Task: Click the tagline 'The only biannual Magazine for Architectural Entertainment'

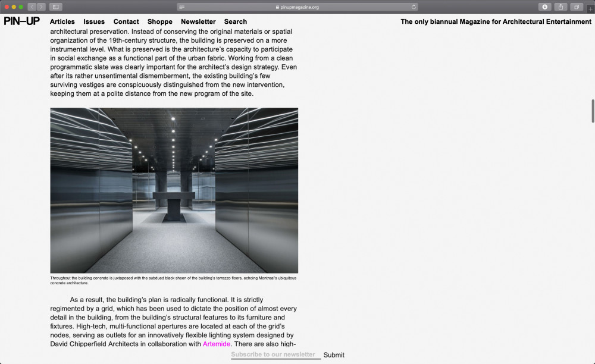Action: tap(496, 21)
